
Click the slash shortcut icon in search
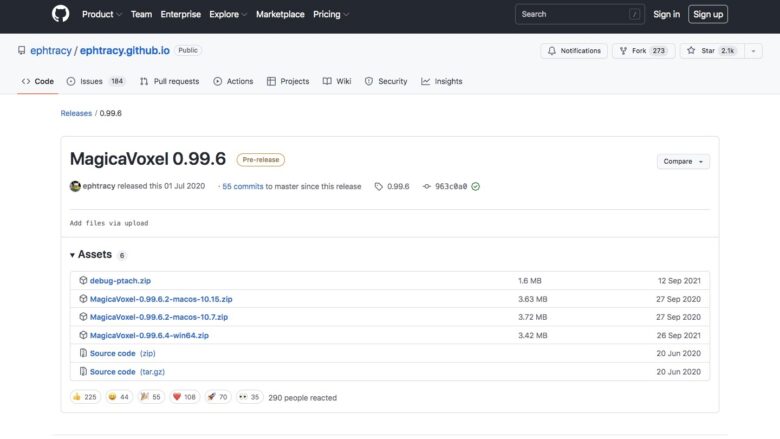(x=634, y=14)
